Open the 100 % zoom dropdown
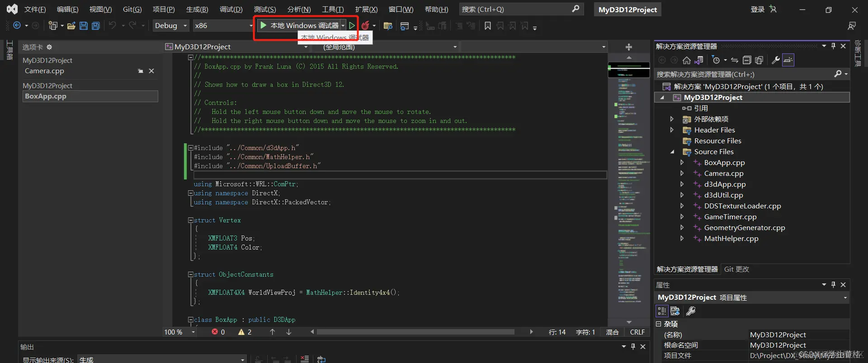The width and height of the screenshot is (868, 363). [193, 332]
